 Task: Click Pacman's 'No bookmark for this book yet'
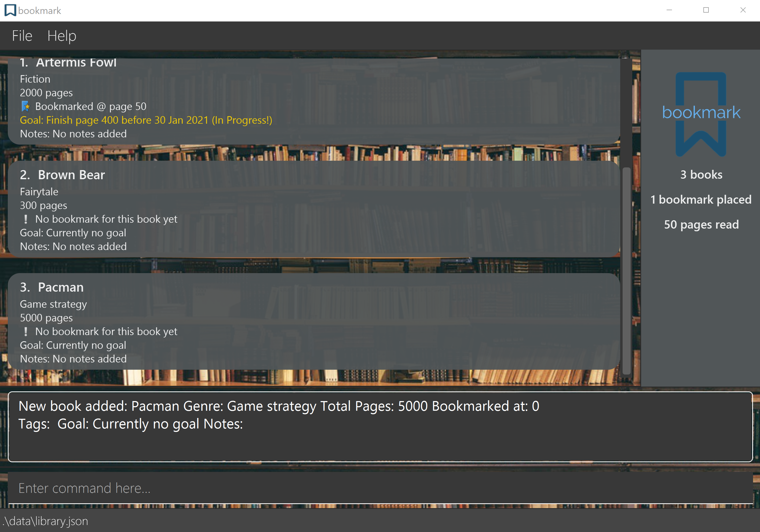(106, 332)
